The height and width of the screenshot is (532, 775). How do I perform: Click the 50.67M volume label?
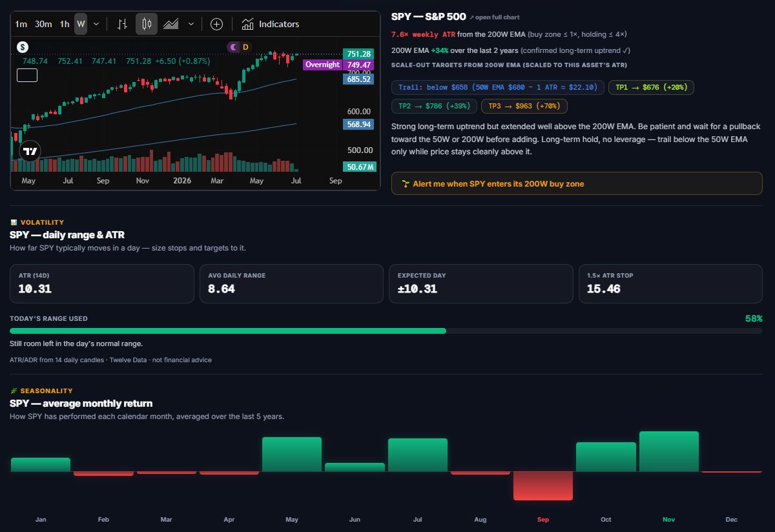click(x=360, y=167)
